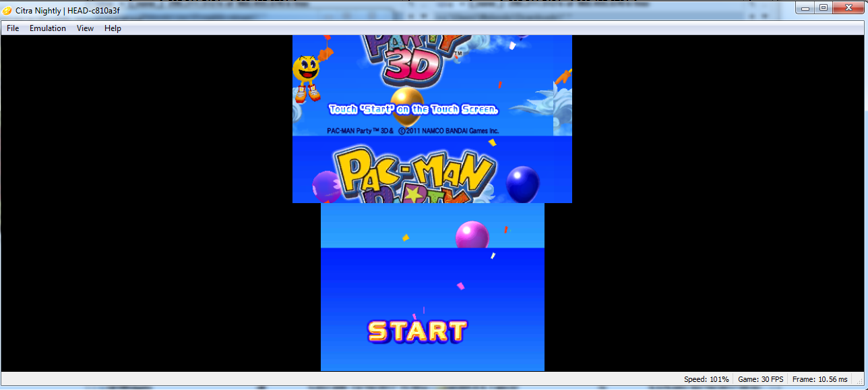Viewport: 868px width, 390px height.
Task: Click the blue balloon on top screen
Action: point(523,183)
